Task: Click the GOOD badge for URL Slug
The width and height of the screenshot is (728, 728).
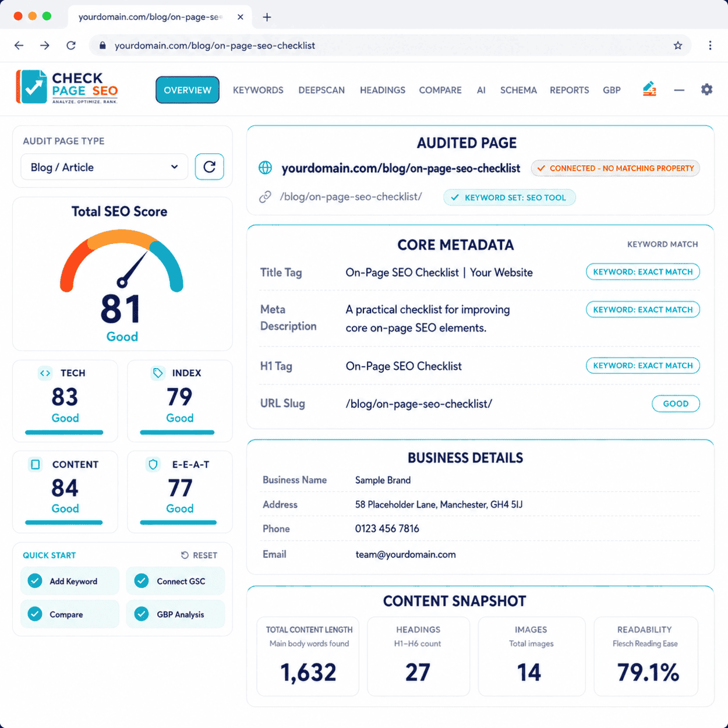Action: point(676,404)
